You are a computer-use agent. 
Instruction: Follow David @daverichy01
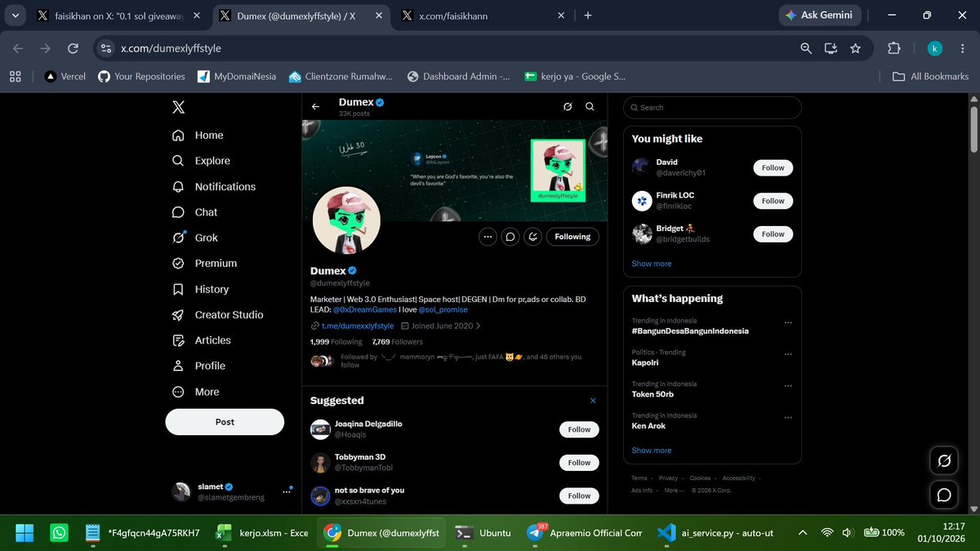coord(773,168)
